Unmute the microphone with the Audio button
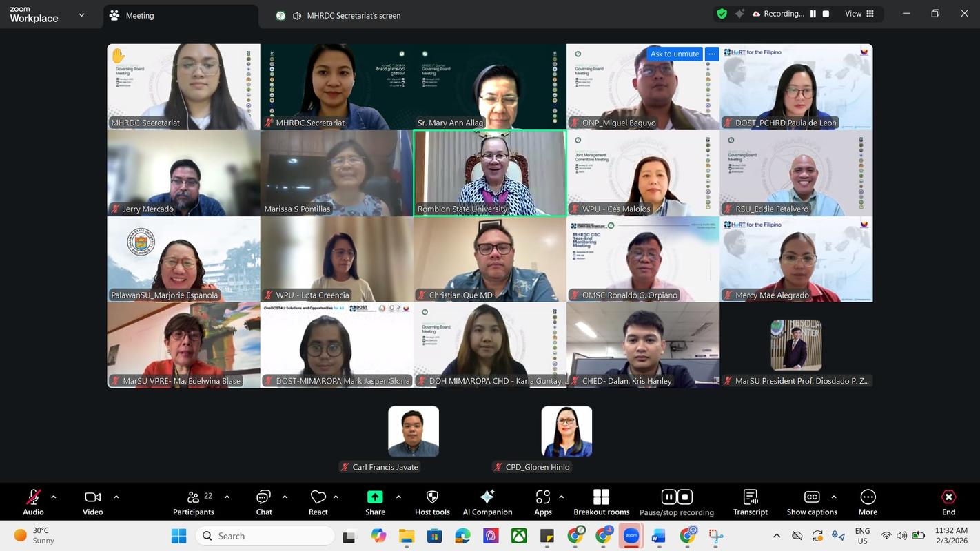The height and width of the screenshot is (551, 980). (x=33, y=502)
